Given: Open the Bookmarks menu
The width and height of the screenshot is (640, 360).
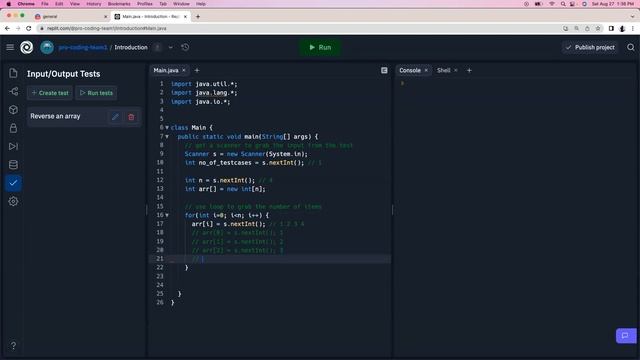Looking at the screenshot, I should point(119,4).
